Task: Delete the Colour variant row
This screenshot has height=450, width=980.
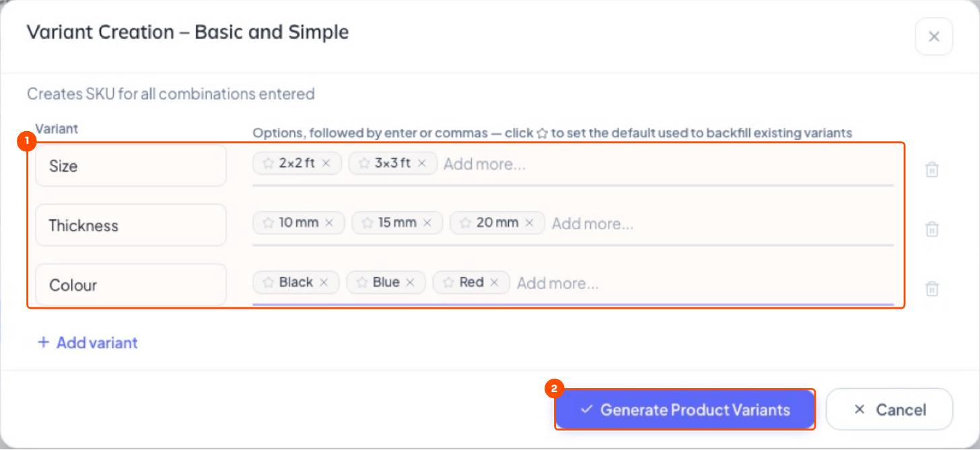Action: coord(932,289)
